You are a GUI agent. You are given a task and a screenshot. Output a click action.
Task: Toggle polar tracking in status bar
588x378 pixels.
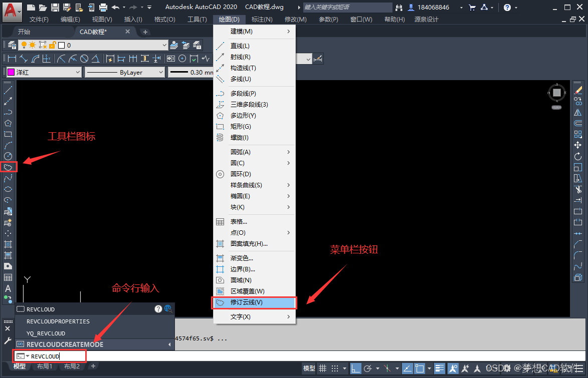[368, 368]
